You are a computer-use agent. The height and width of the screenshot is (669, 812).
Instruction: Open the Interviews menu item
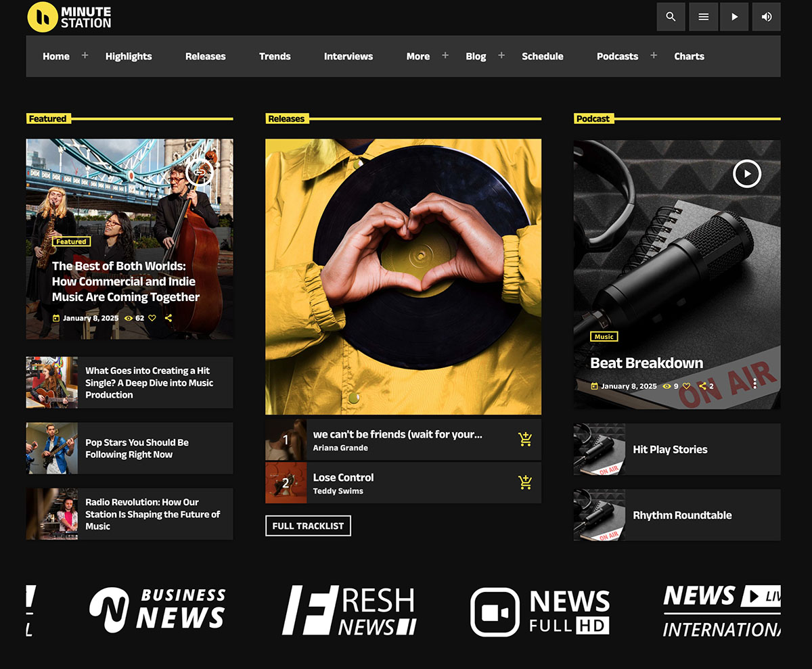348,57
